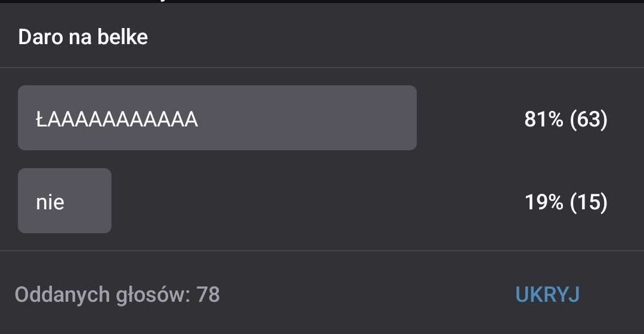Click the UKRYJ button

pos(547,295)
